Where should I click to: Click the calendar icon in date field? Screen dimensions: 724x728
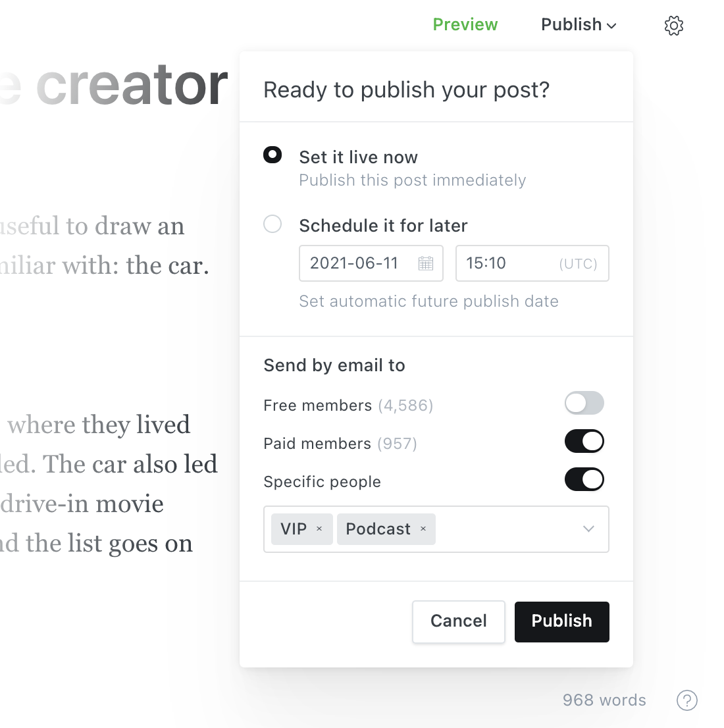coord(425,263)
